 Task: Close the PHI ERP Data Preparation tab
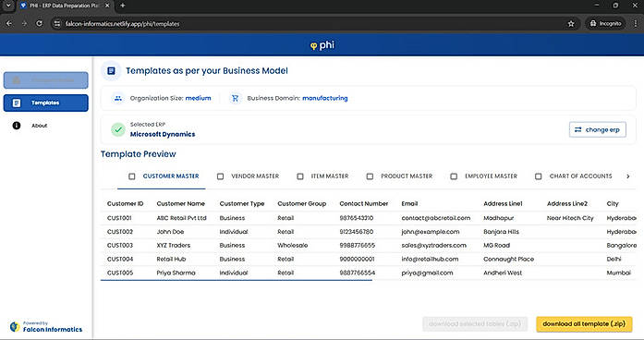click(107, 6)
